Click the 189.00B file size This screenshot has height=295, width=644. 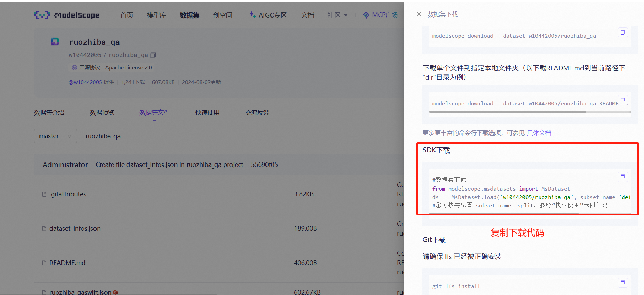[305, 229]
